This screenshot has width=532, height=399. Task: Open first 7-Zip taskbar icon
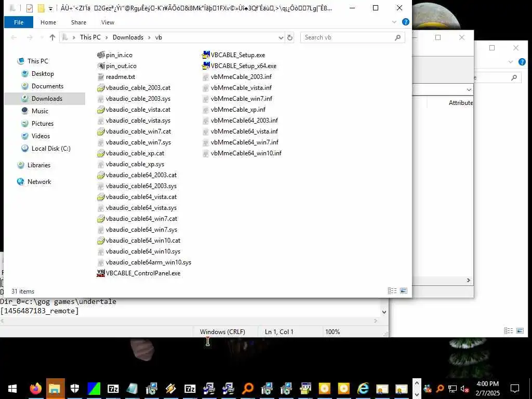(x=113, y=389)
